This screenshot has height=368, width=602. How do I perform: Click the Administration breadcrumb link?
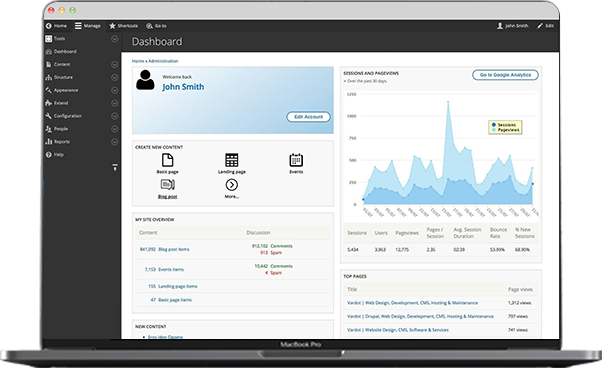163,61
